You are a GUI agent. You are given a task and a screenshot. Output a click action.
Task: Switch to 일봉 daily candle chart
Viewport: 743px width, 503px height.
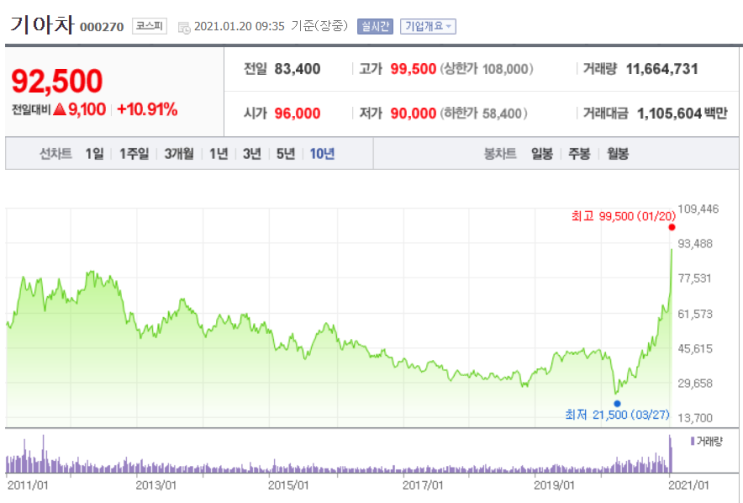[x=542, y=153]
